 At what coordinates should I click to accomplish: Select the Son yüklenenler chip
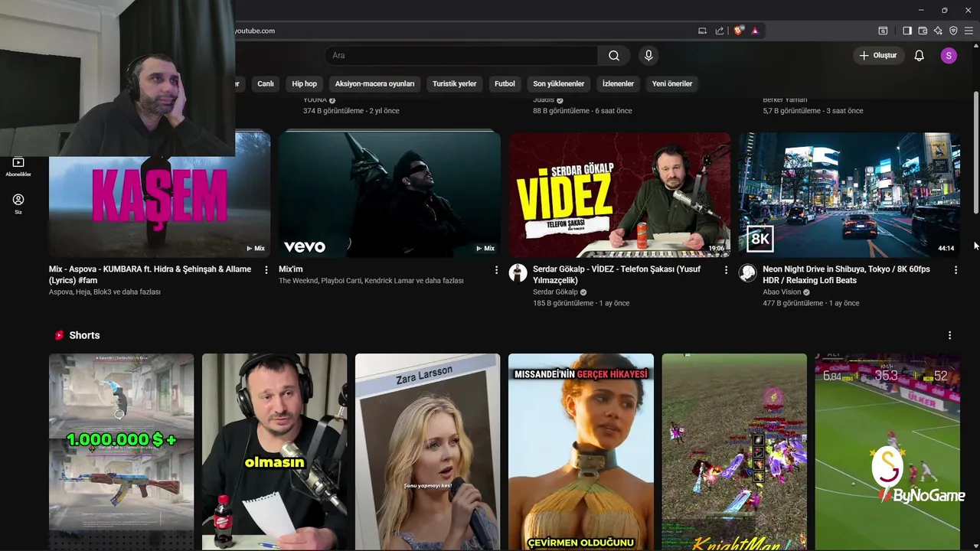[559, 84]
